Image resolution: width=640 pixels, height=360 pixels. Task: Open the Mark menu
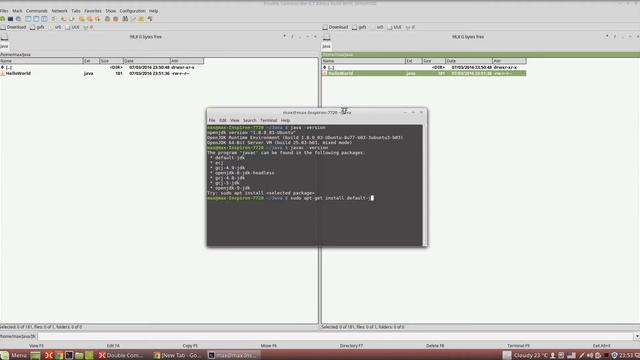pyautogui.click(x=17, y=11)
